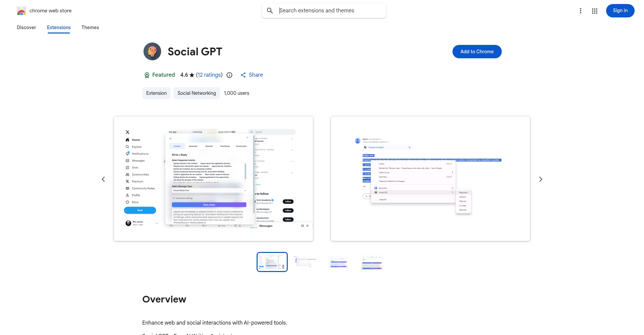This screenshot has width=644, height=335.
Task: Show previous screenshot with left arrow
Action: pyautogui.click(x=103, y=179)
